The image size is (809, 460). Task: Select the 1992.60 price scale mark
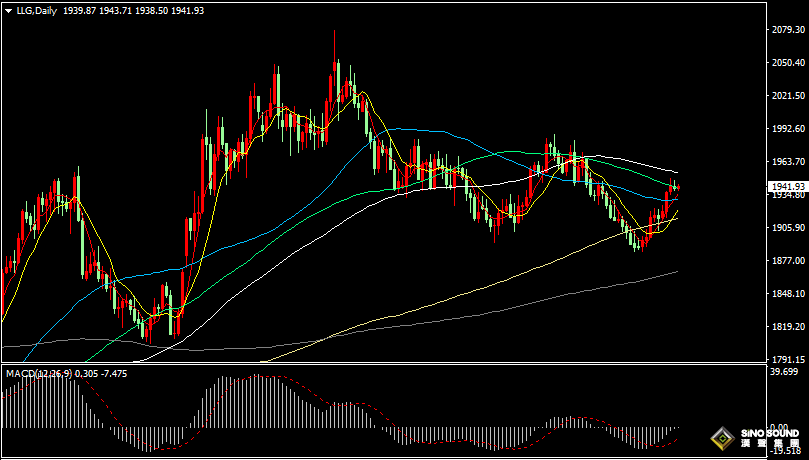point(788,129)
